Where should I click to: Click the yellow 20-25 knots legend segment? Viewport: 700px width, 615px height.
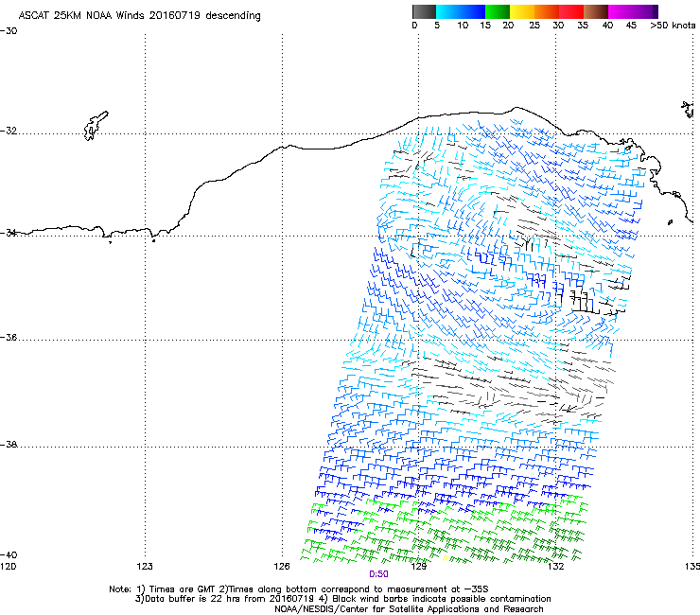click(x=522, y=11)
